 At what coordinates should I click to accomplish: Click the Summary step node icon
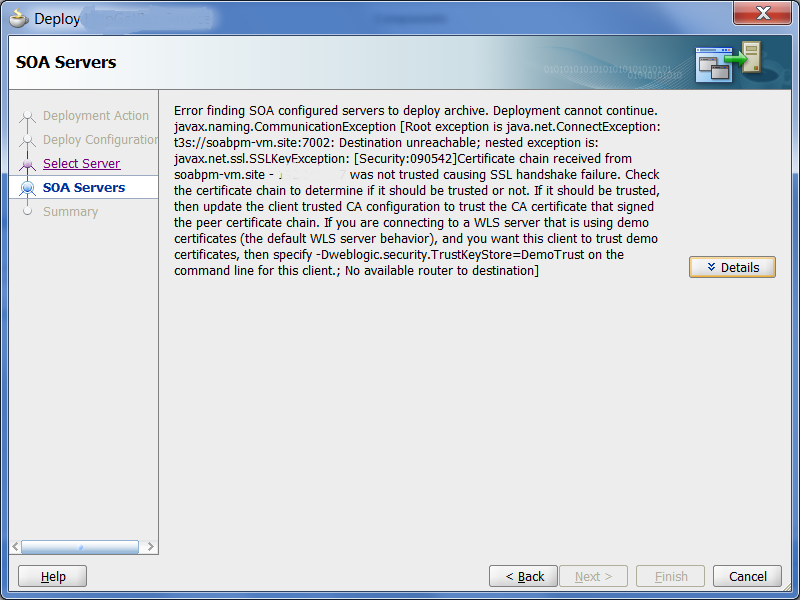[28, 211]
